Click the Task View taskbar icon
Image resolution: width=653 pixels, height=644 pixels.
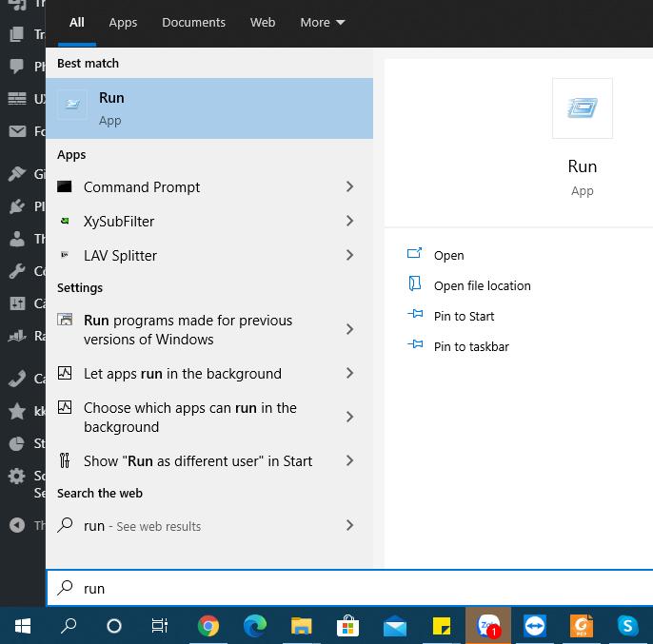(160, 626)
